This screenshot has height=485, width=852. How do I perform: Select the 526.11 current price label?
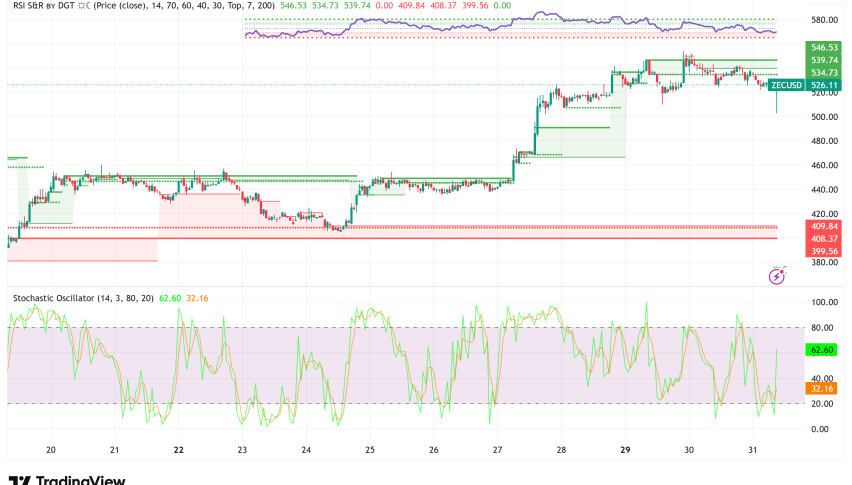[824, 85]
